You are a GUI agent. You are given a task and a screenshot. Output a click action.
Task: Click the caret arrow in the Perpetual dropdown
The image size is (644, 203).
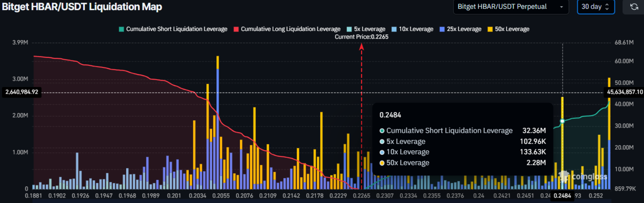(561, 7)
